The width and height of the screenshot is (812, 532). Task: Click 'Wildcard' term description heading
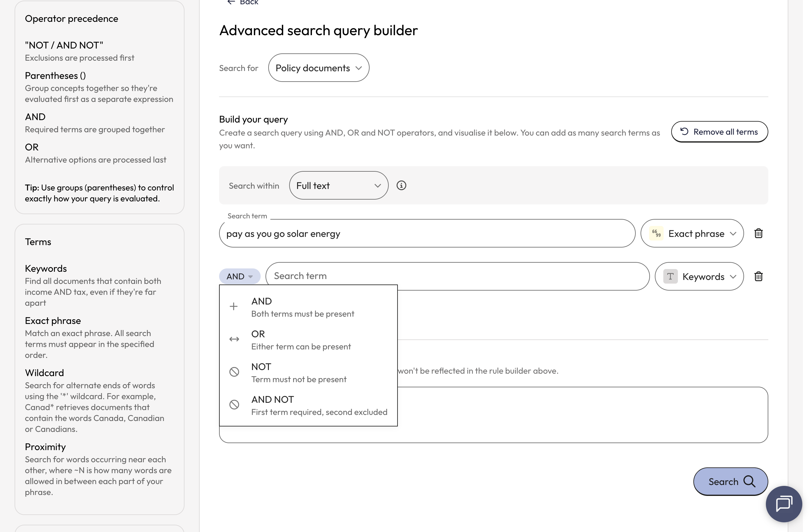click(x=44, y=372)
